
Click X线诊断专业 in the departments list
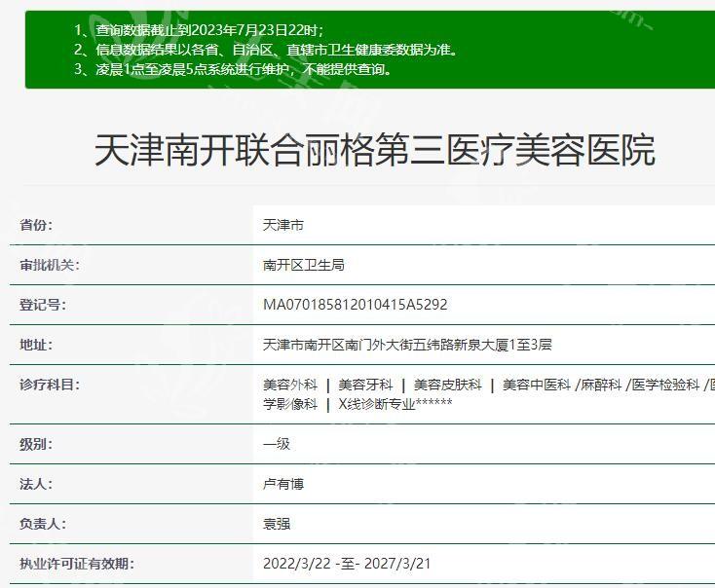(377, 404)
